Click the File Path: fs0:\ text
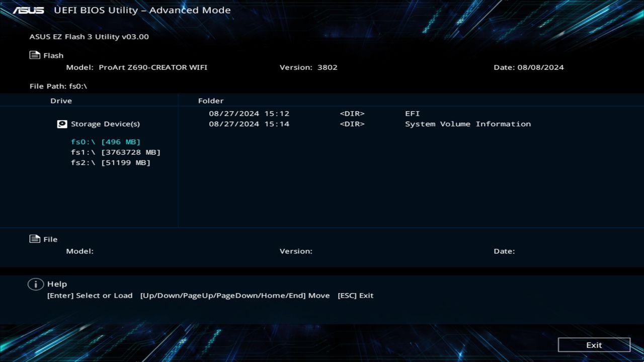Viewport: 644px width, 362px height. (58, 86)
